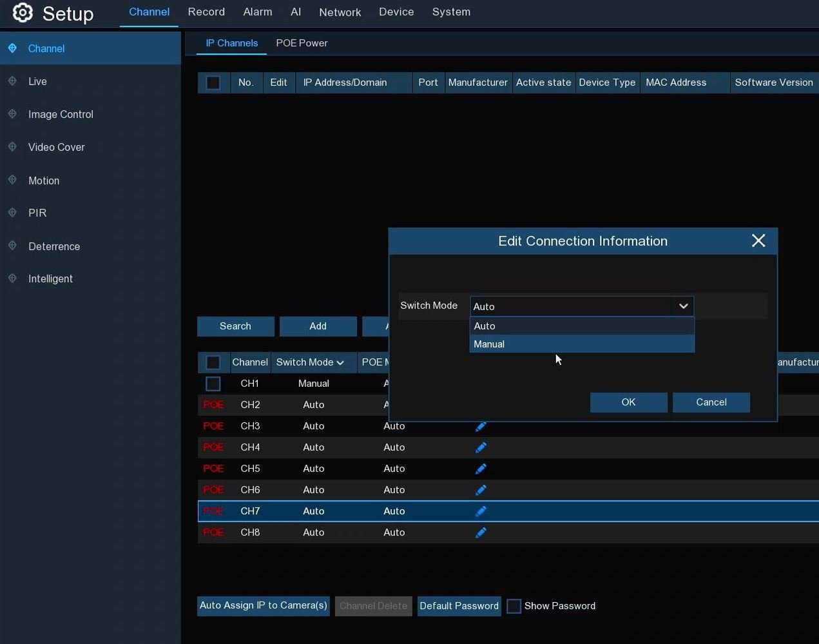Open the Network menu
This screenshot has width=819, height=644.
(340, 12)
